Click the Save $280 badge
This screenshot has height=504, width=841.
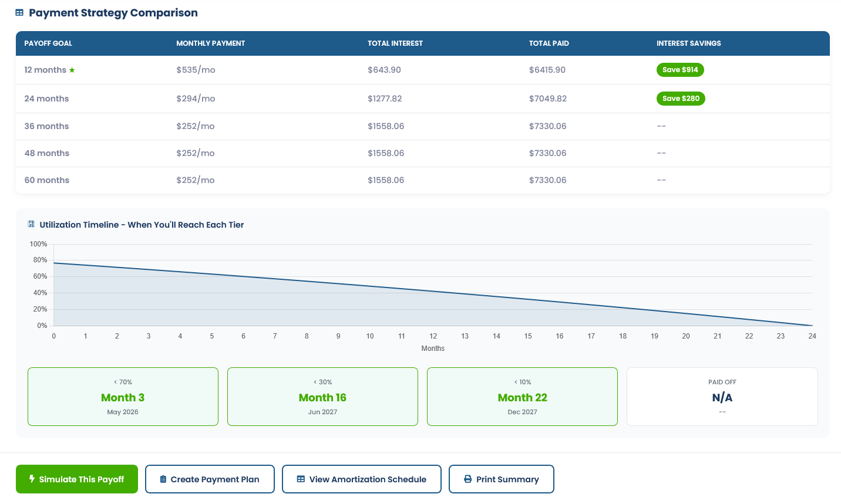681,98
